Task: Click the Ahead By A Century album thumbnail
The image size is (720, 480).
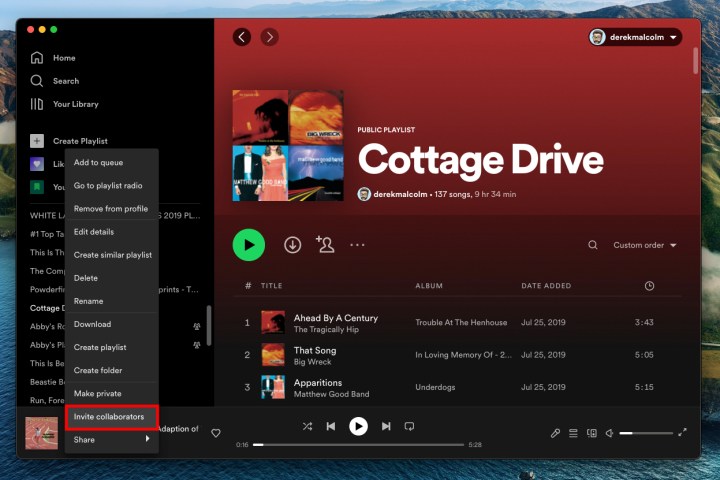Action: coord(273,322)
